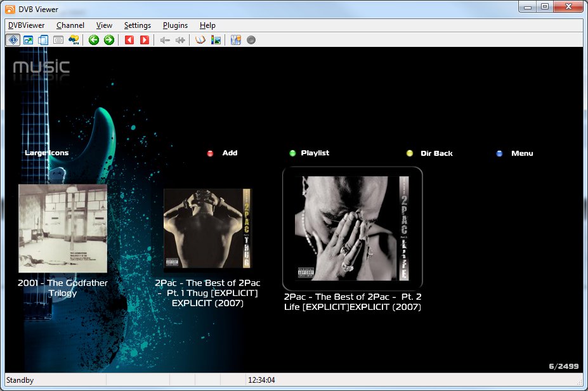Open the DVBViewer menu
The width and height of the screenshot is (588, 391).
point(25,25)
